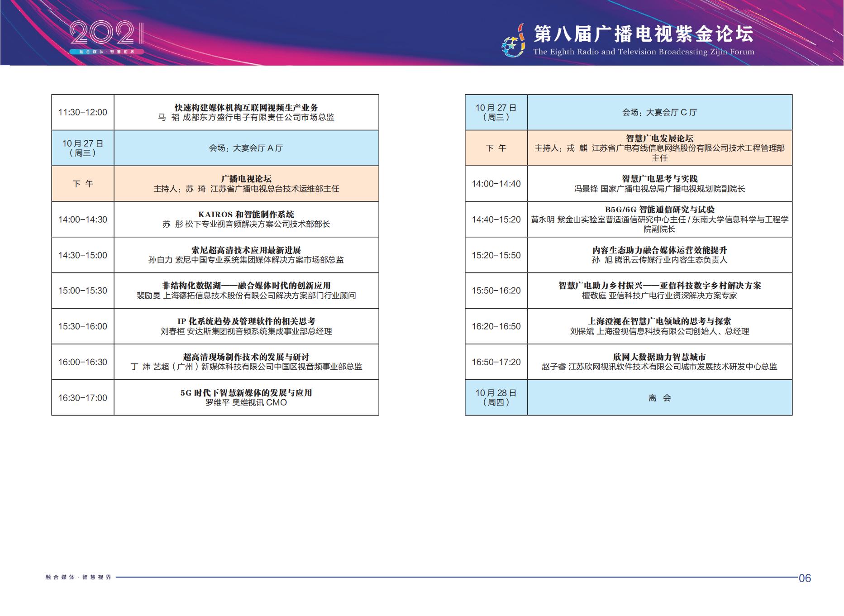Click the speaker line 黄永明 紫金山实验室
This screenshot has width=844, height=616.
660,224
